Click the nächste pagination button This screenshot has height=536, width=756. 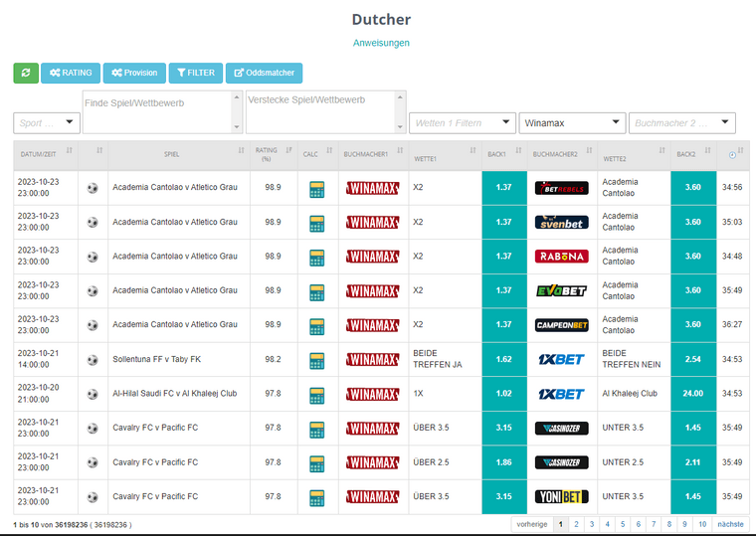730,524
